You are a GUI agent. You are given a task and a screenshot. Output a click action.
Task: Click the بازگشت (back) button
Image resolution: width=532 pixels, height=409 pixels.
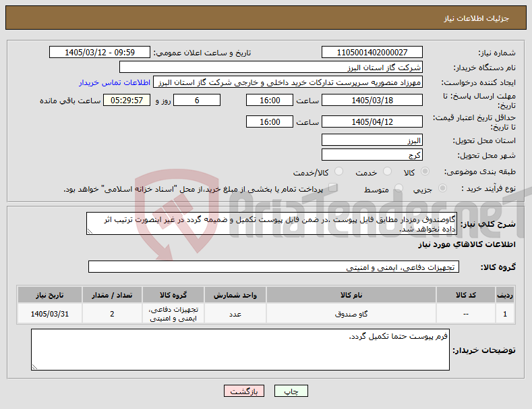(244, 391)
